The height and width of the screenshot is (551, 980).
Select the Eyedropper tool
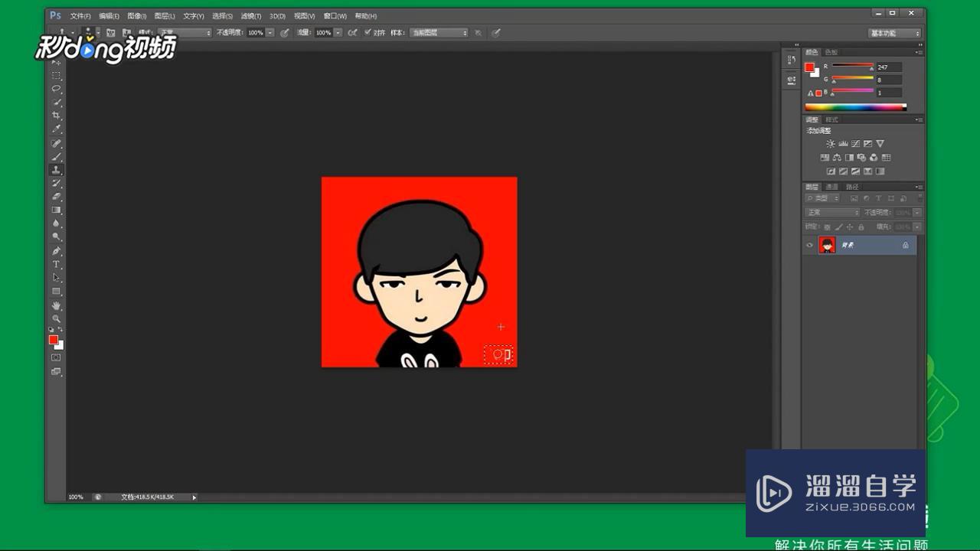pyautogui.click(x=56, y=129)
